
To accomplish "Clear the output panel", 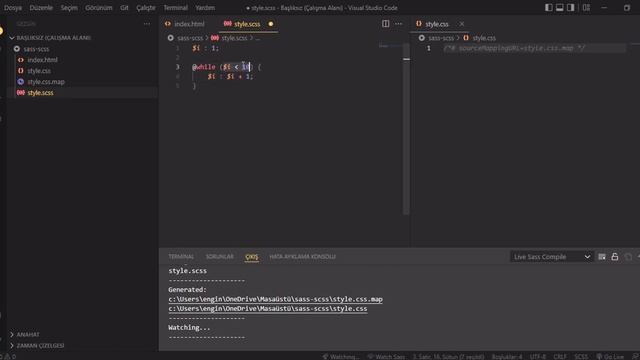I will pos(602,257).
